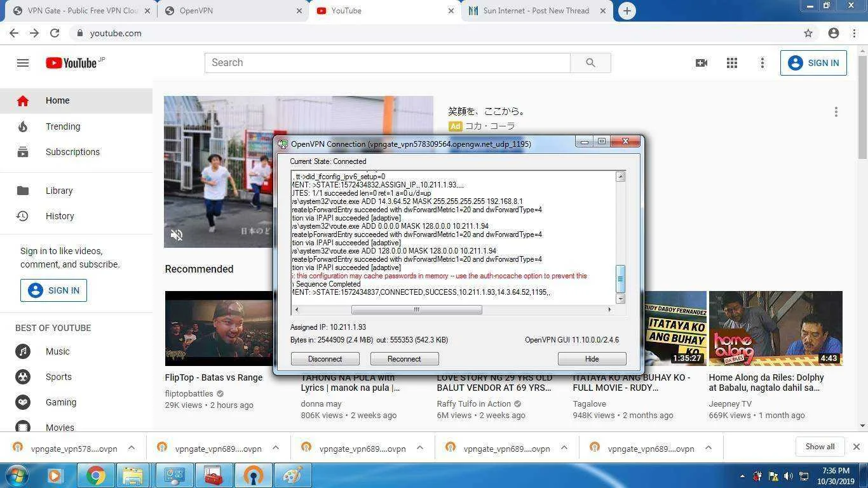Click the OpenVPN log horizontal scrollbar thumb
The width and height of the screenshot is (868, 488).
click(x=417, y=309)
